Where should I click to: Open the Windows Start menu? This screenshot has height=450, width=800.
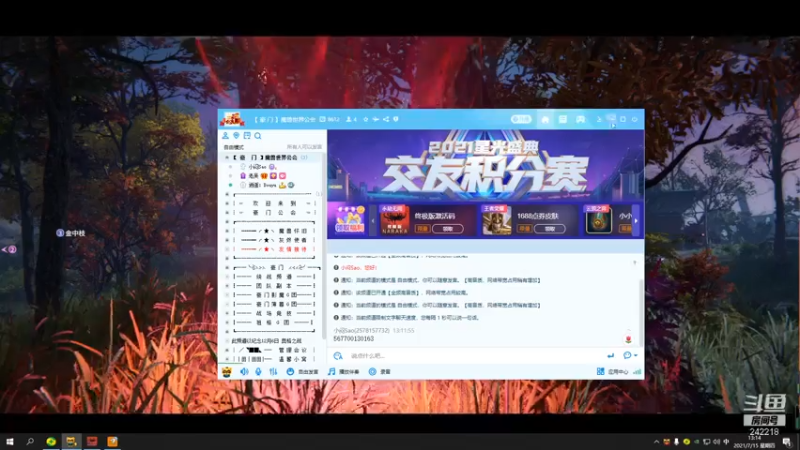(10, 441)
